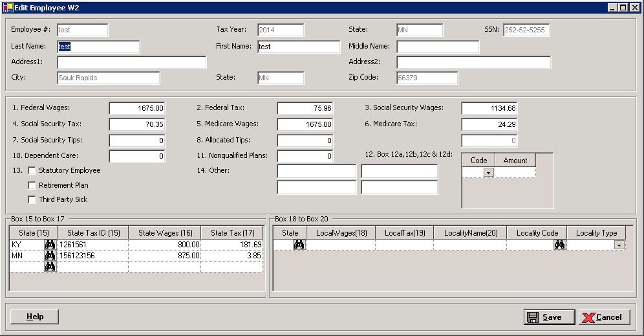Image resolution: width=644 pixels, height=336 pixels.
Task: Click the State Tax (17) column header
Action: [x=233, y=233]
